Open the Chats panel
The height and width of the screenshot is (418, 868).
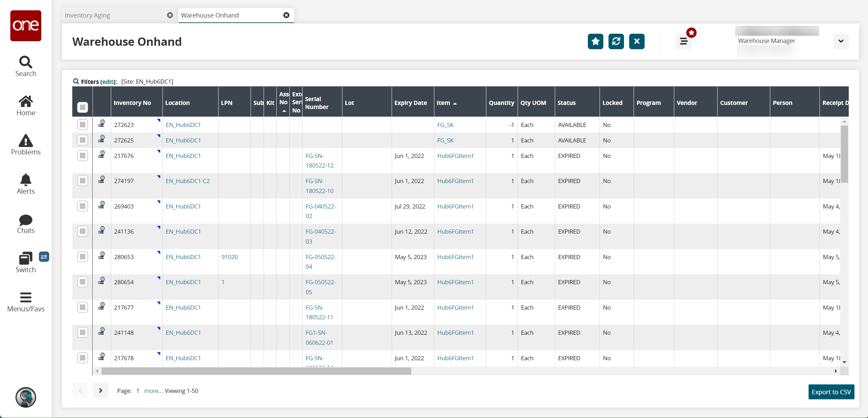tap(26, 224)
